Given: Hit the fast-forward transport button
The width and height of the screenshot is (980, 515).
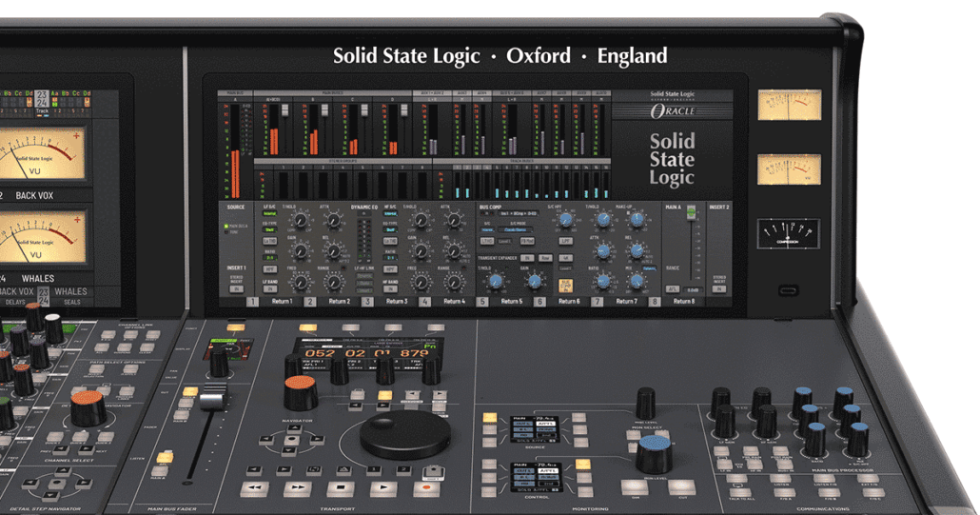Looking at the screenshot, I should click(x=298, y=487).
